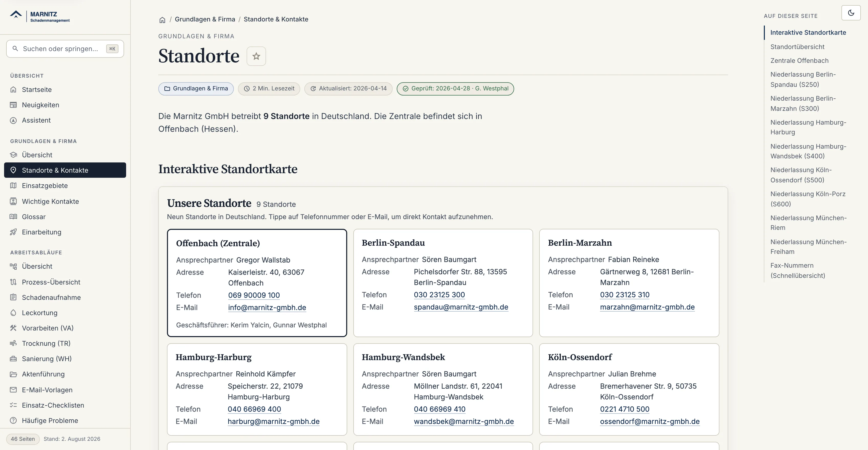Email marzahn@marnitz-gmbh.de
Screen dimensions: 868x450
[647, 307]
